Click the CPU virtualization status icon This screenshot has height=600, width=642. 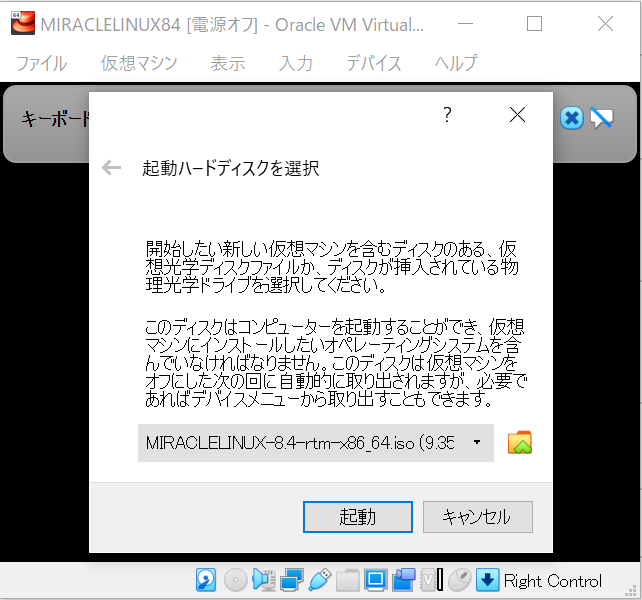[432, 580]
